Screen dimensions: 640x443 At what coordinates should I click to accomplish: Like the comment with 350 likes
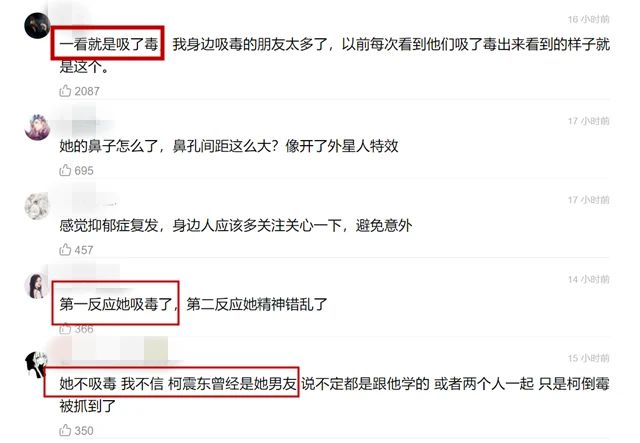(x=65, y=430)
